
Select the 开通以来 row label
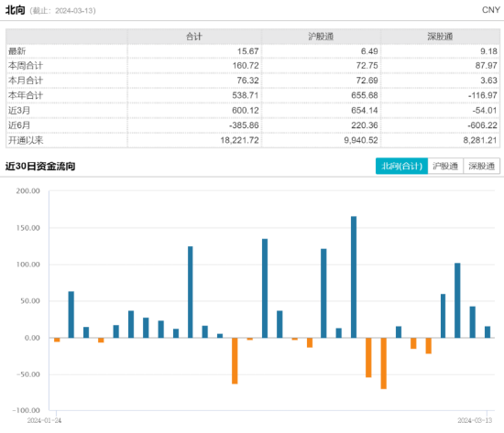[x=26, y=140]
